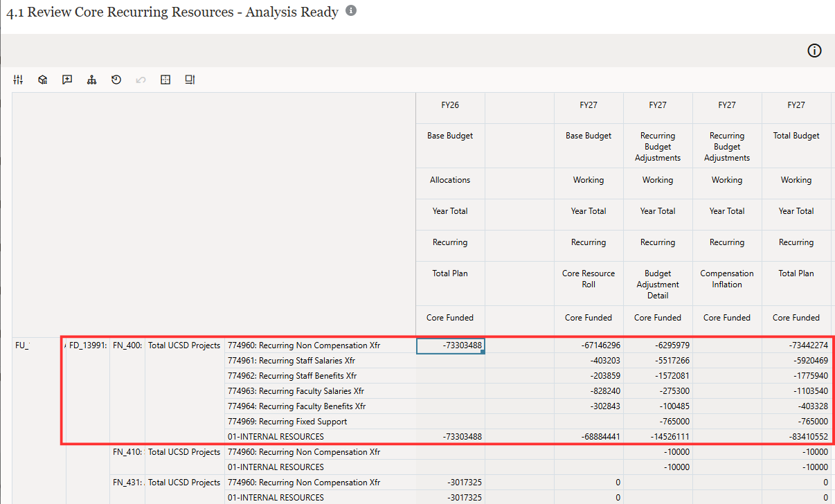Open the hierarchy tree icon in toolbar
Image resolution: width=835 pixels, height=504 pixels.
pos(91,80)
